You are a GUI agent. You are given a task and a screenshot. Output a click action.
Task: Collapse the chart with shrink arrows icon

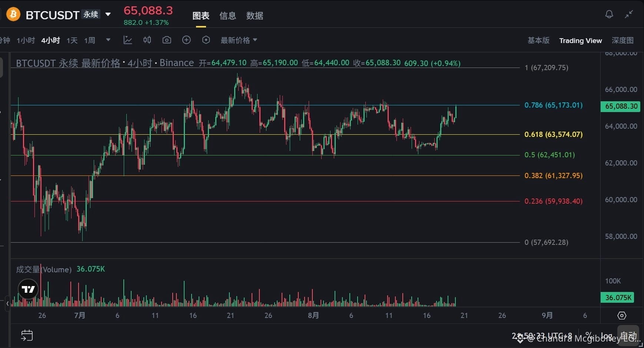(629, 14)
